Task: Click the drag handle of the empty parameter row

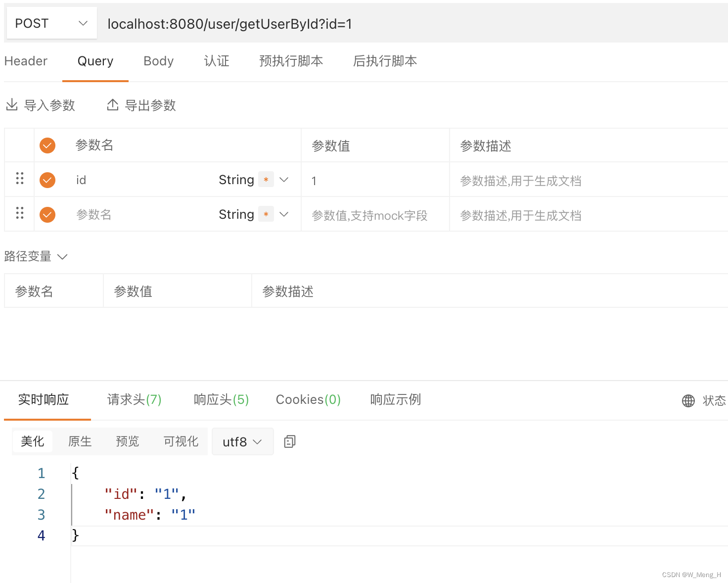Action: click(x=20, y=213)
